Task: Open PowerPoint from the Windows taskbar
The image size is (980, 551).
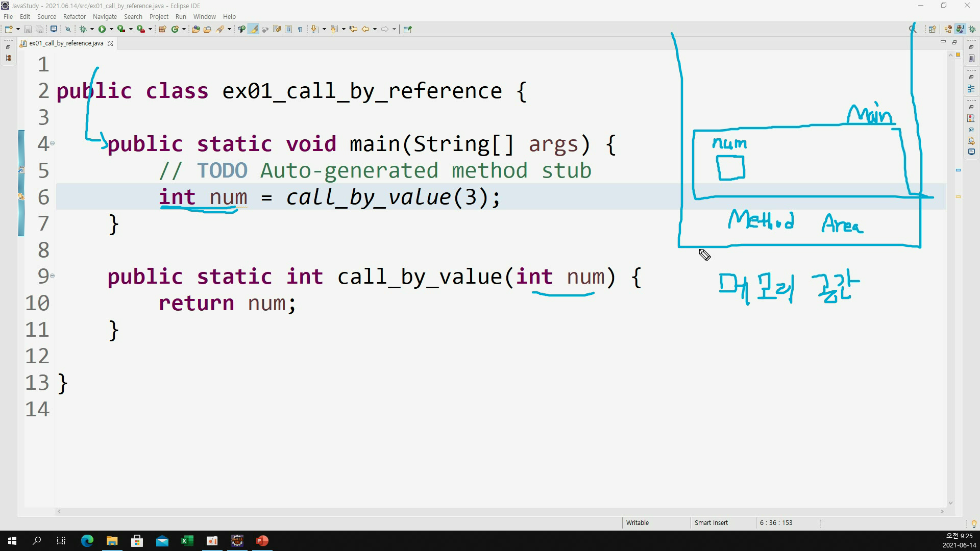Action: click(262, 541)
